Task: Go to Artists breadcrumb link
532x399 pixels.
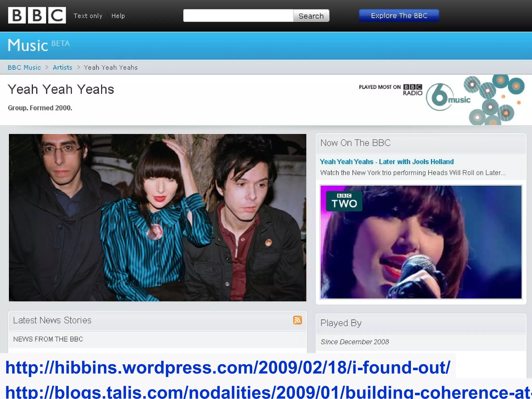Action: [x=62, y=68]
